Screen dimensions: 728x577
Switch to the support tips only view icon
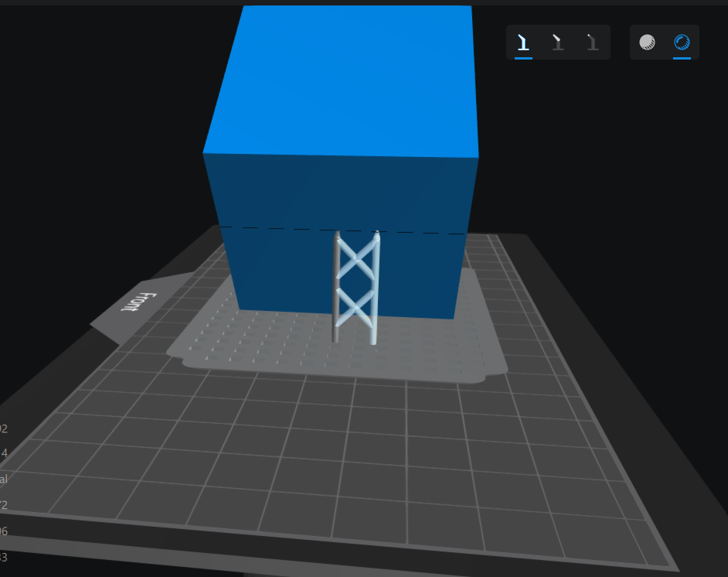click(x=557, y=43)
